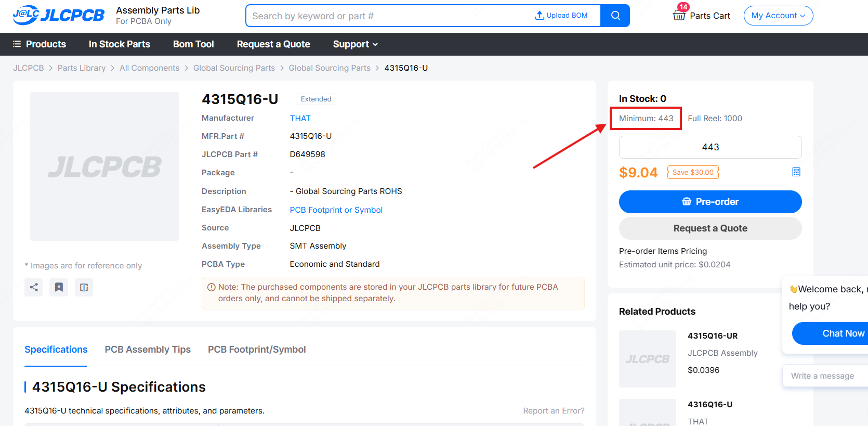The height and width of the screenshot is (426, 868).
Task: Open related product 4316Q16-U
Action: click(x=710, y=405)
